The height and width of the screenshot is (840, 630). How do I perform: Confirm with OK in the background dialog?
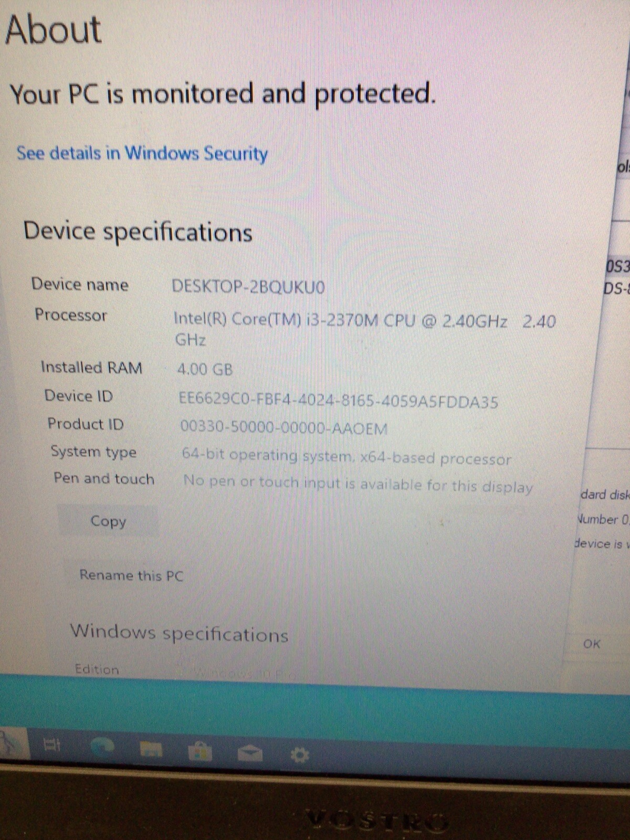pos(592,644)
